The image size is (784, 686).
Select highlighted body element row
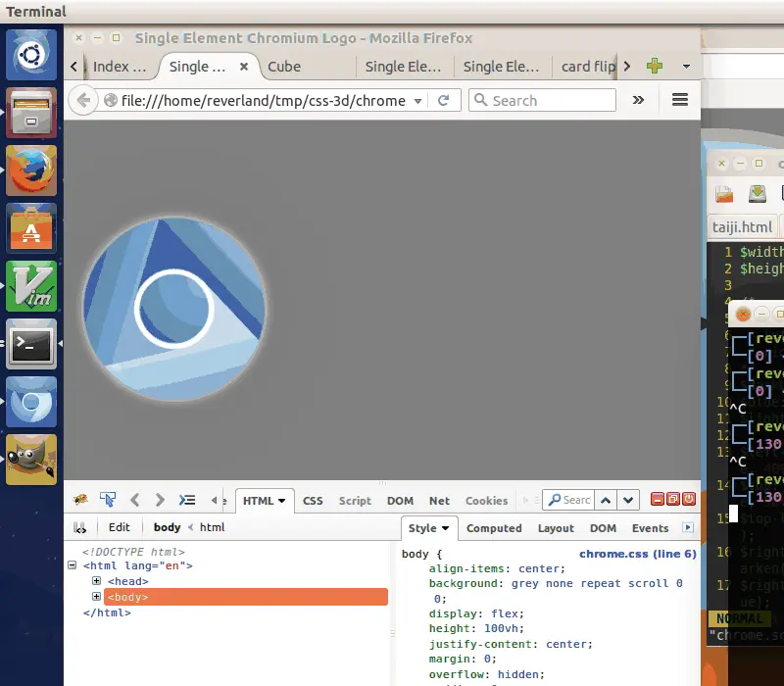(246, 597)
